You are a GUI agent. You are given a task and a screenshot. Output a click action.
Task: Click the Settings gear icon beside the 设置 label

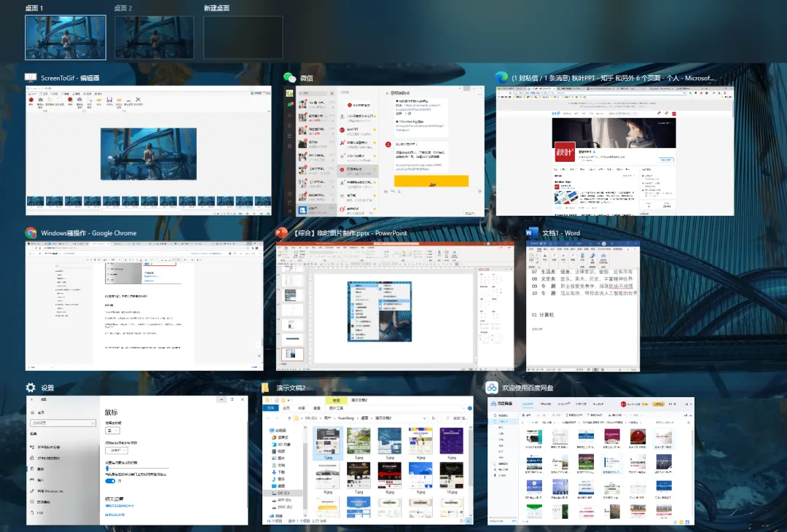tap(29, 388)
